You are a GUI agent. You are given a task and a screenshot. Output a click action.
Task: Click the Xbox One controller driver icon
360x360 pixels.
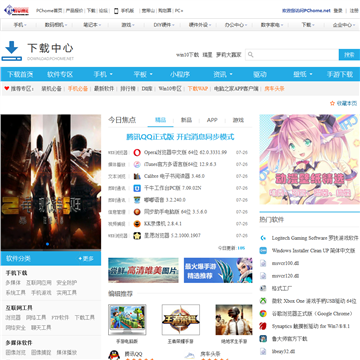263,301
